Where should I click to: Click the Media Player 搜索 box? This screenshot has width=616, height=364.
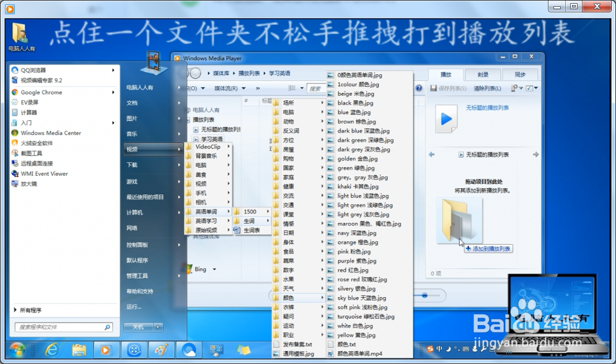tap(316, 89)
